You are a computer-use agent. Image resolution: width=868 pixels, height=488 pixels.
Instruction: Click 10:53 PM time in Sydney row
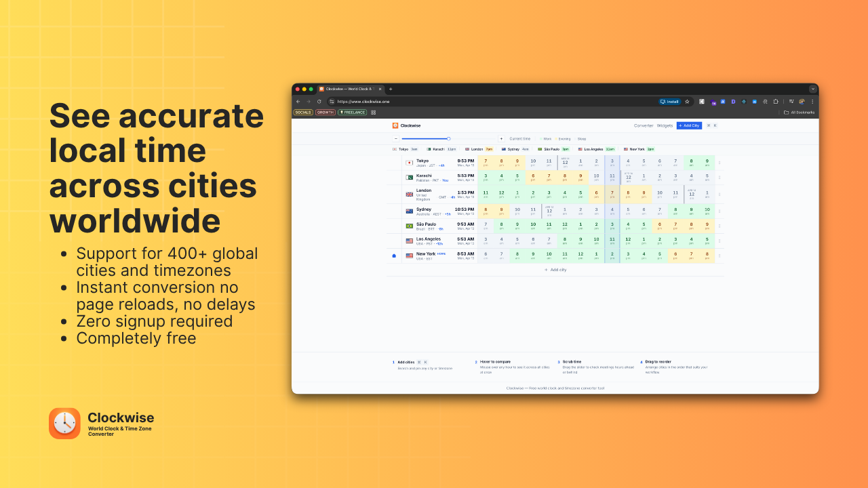[x=465, y=209]
